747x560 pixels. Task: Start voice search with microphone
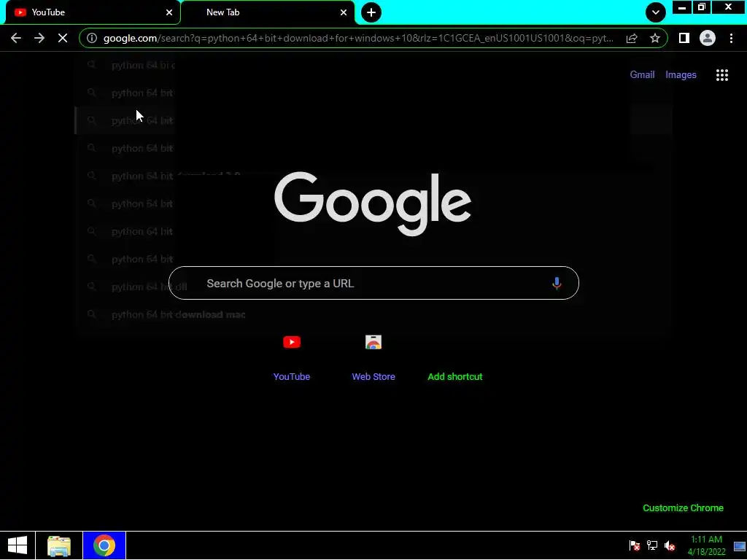556,284
